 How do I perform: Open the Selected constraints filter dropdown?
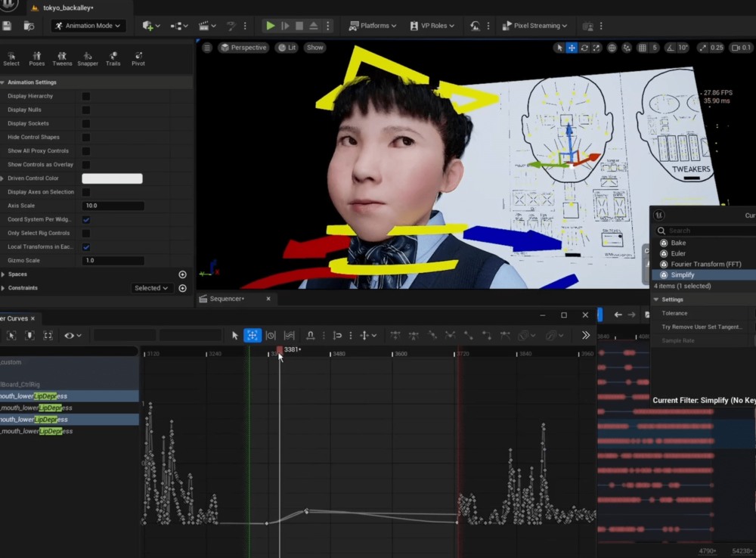coord(151,288)
